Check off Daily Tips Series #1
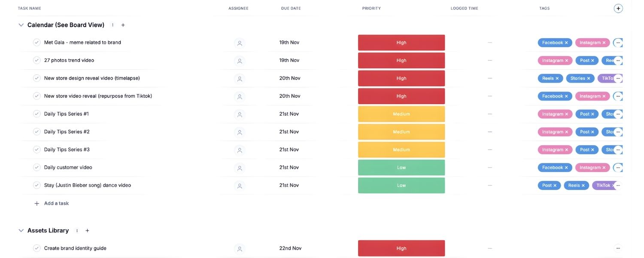This screenshot has width=644, height=258. tap(37, 114)
